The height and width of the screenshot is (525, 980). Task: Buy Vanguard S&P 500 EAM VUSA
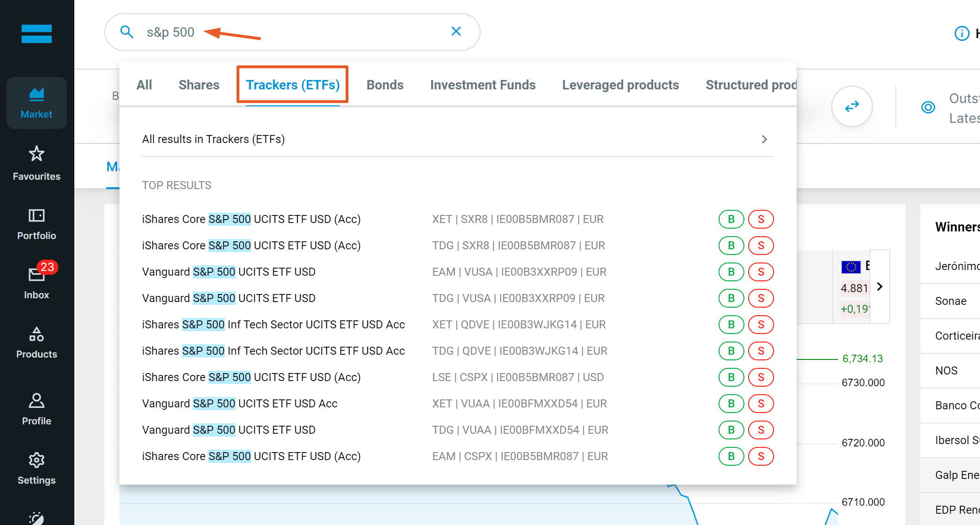(x=731, y=272)
